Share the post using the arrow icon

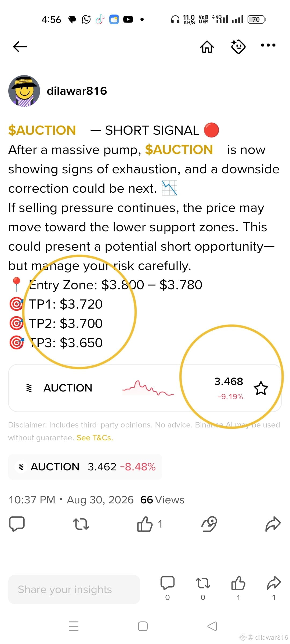[x=273, y=524]
